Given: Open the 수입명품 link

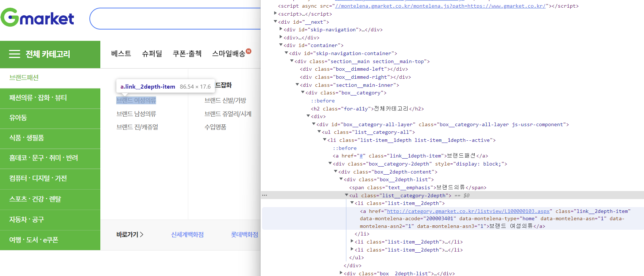Looking at the screenshot, I should (215, 127).
